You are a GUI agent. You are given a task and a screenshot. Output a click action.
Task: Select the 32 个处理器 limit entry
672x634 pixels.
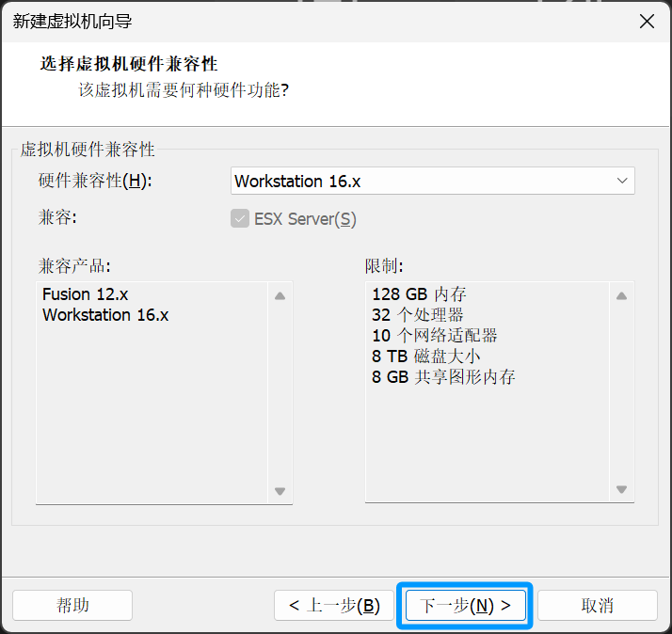click(418, 315)
